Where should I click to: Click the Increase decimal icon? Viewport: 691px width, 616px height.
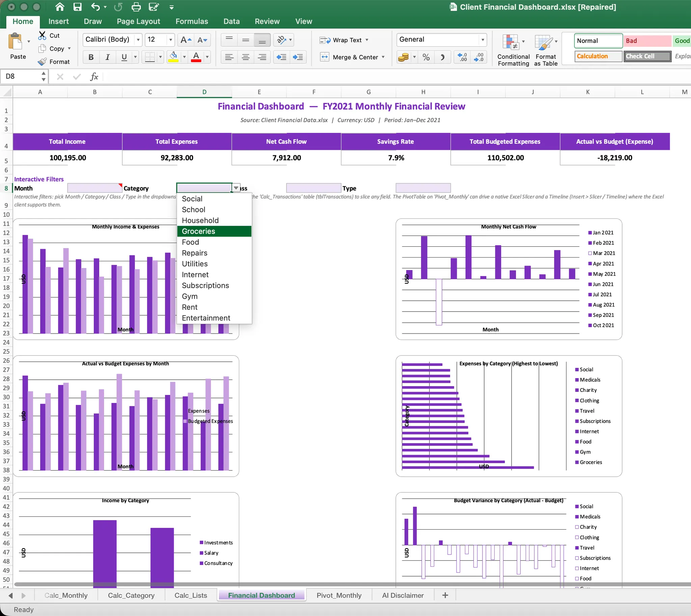coord(462,57)
